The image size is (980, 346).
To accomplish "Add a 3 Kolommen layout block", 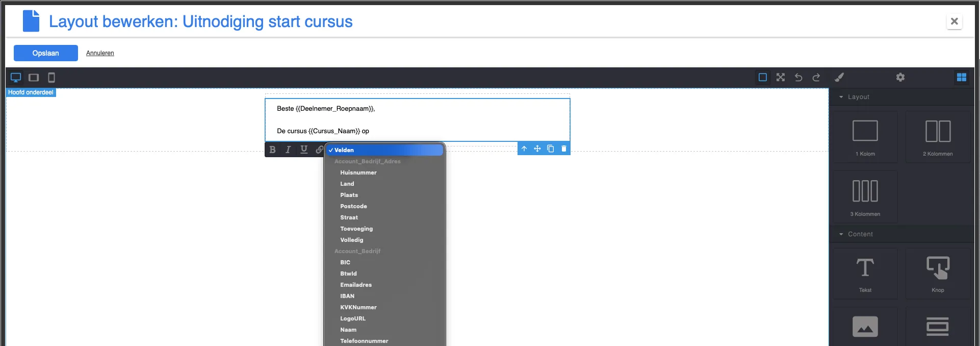I will 865,197.
